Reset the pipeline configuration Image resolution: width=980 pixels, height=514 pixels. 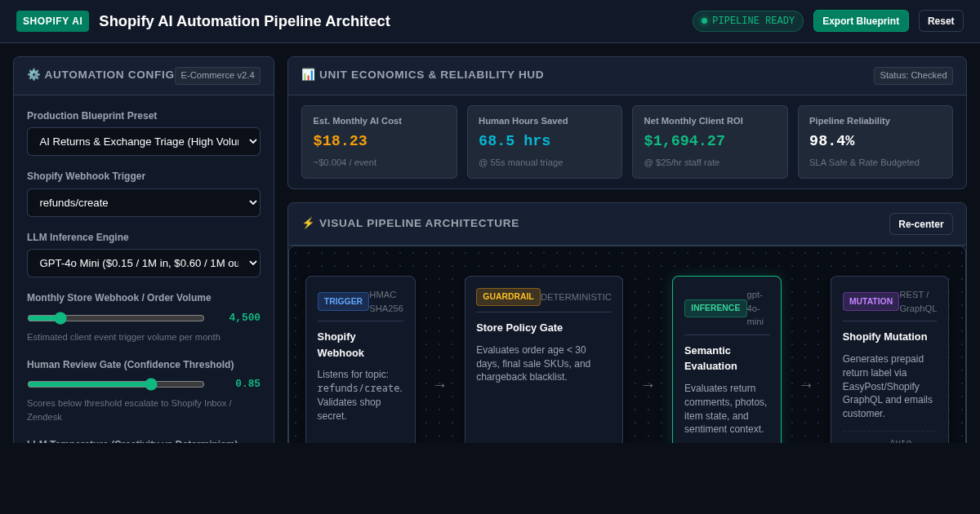coord(941,21)
